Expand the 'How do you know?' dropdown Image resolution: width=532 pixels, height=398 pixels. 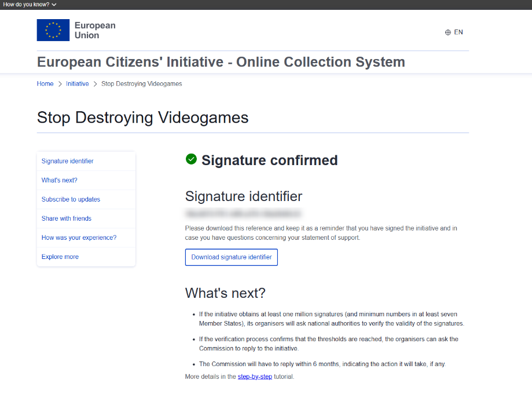pyautogui.click(x=30, y=5)
